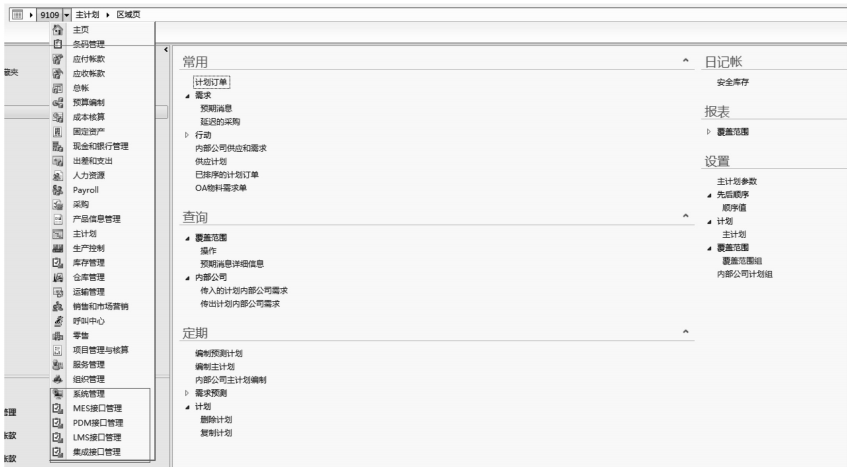Click 区域页 in the address breadcrumb
Image resolution: width=852 pixels, height=470 pixels.
pyautogui.click(x=129, y=15)
